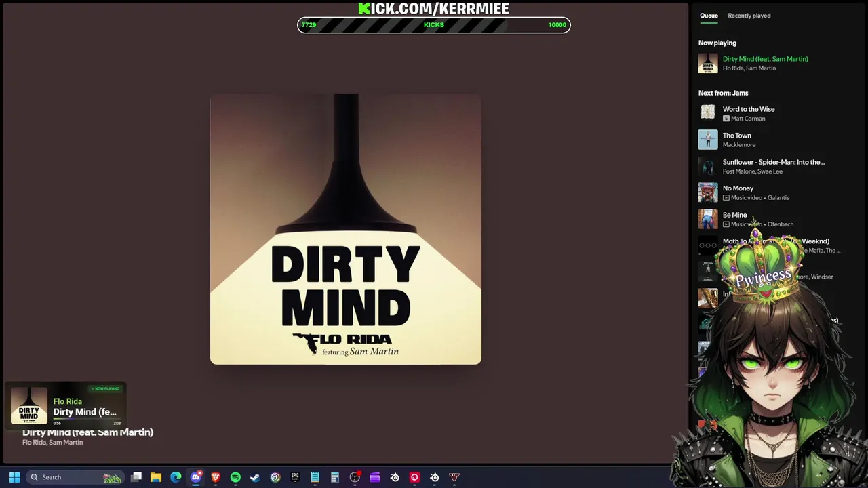Open Discord from the taskbar
868x488 pixels.
(x=196, y=477)
